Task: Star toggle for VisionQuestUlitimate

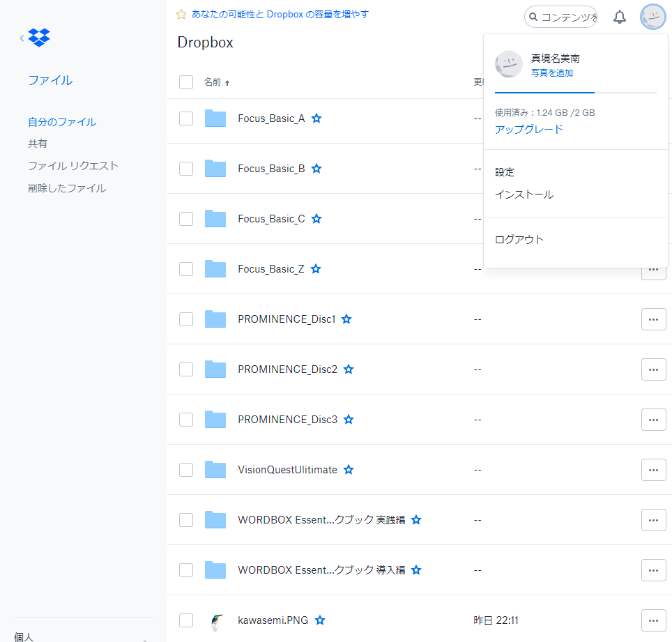Action: tap(349, 470)
